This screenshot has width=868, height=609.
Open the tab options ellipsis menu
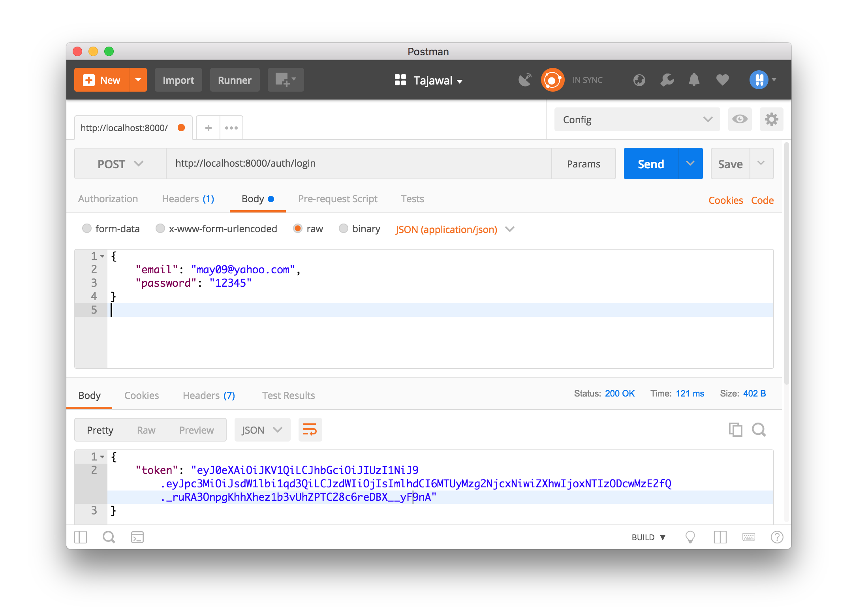tap(231, 128)
